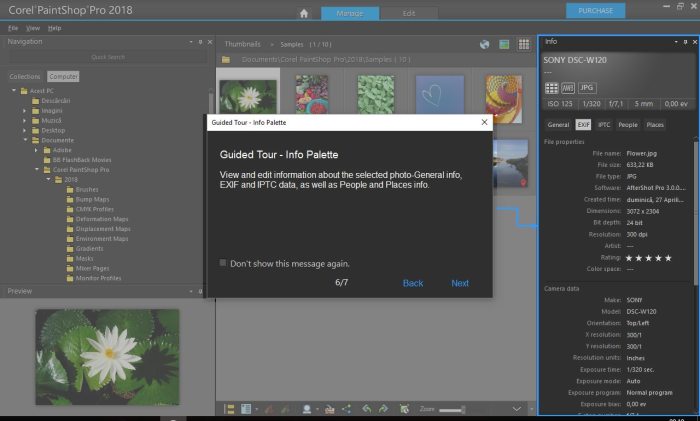Switch to Thumbnail mode grid icon
The image size is (700, 421).
click(524, 44)
